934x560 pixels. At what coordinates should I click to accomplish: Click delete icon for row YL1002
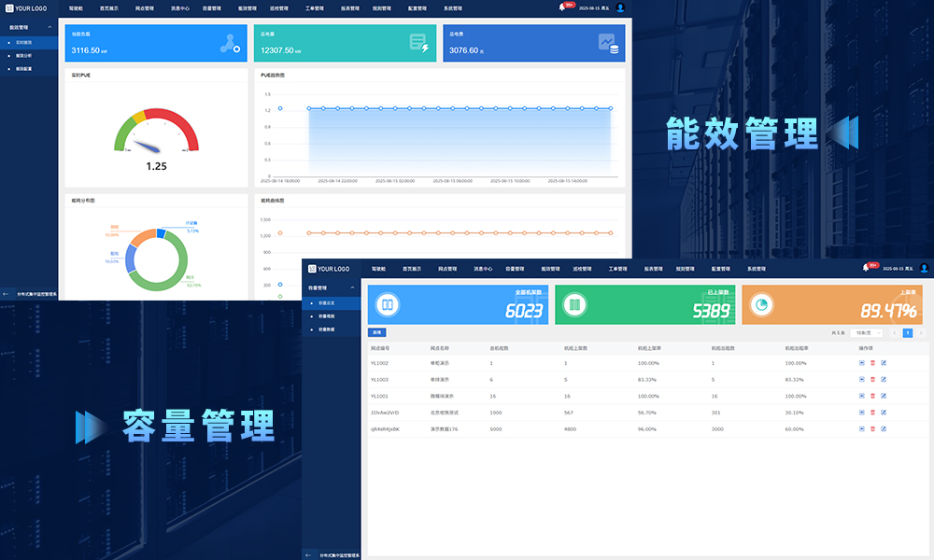[872, 362]
